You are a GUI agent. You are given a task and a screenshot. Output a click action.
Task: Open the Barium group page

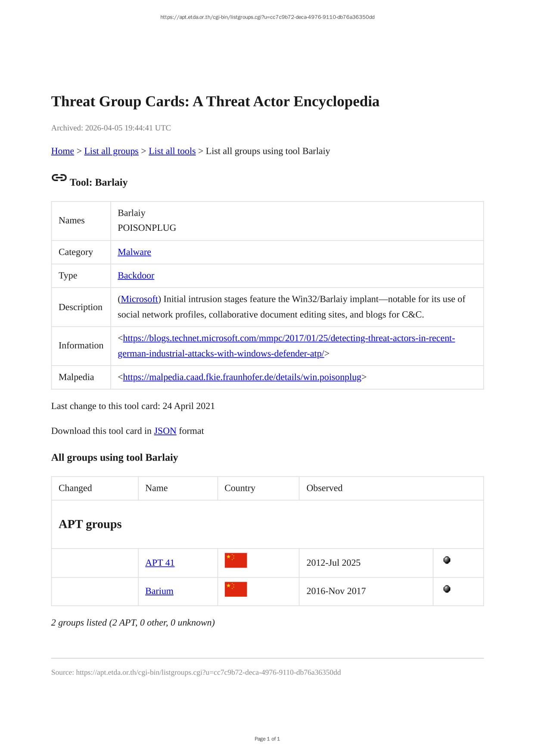point(159,591)
